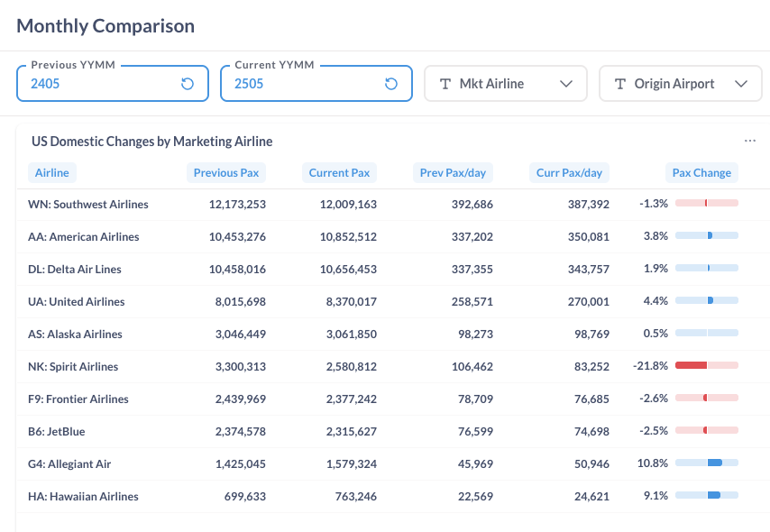Image resolution: width=770 pixels, height=532 pixels.
Task: Click the Monthly Comparison dashboard title
Action: tap(105, 26)
